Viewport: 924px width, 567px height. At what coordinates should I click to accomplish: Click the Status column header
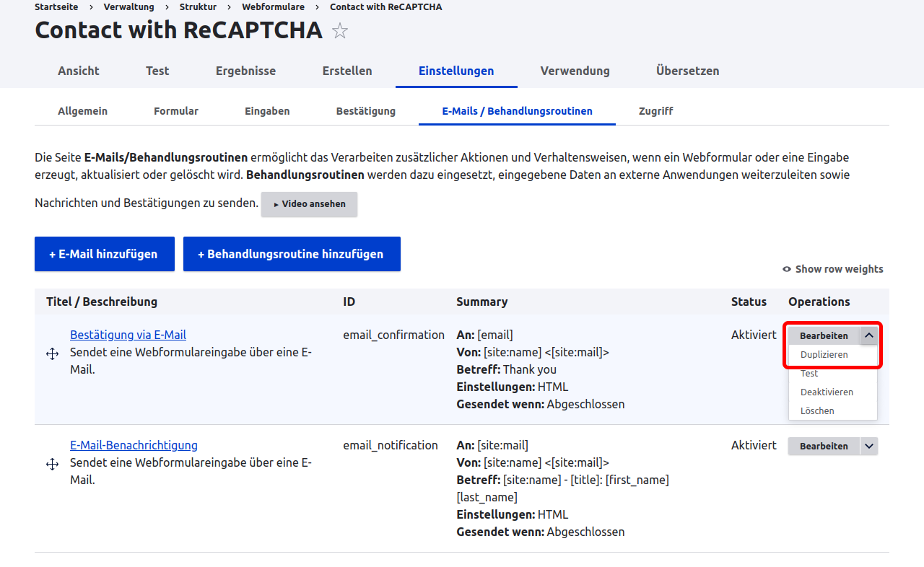coord(749,302)
